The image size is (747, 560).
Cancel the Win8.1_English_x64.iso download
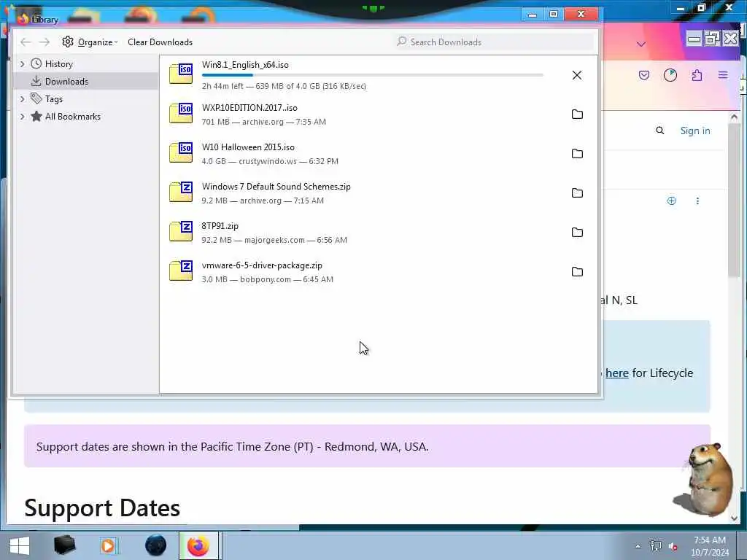coord(576,75)
